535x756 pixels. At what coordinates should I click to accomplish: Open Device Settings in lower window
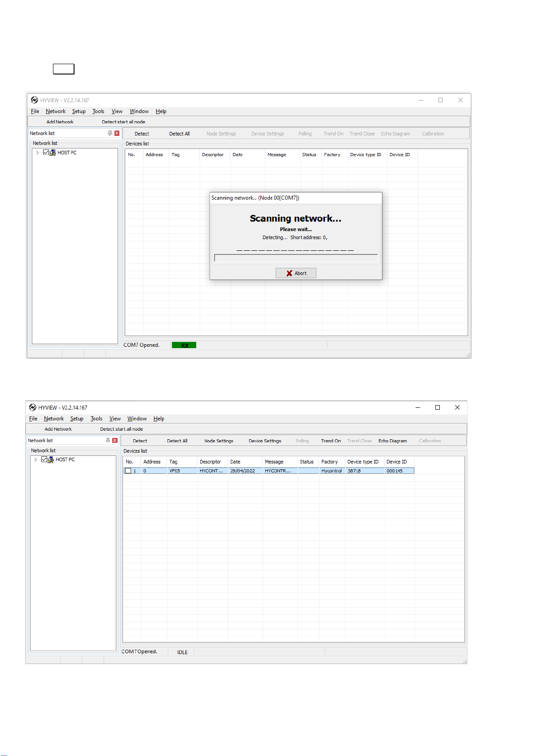265,441
